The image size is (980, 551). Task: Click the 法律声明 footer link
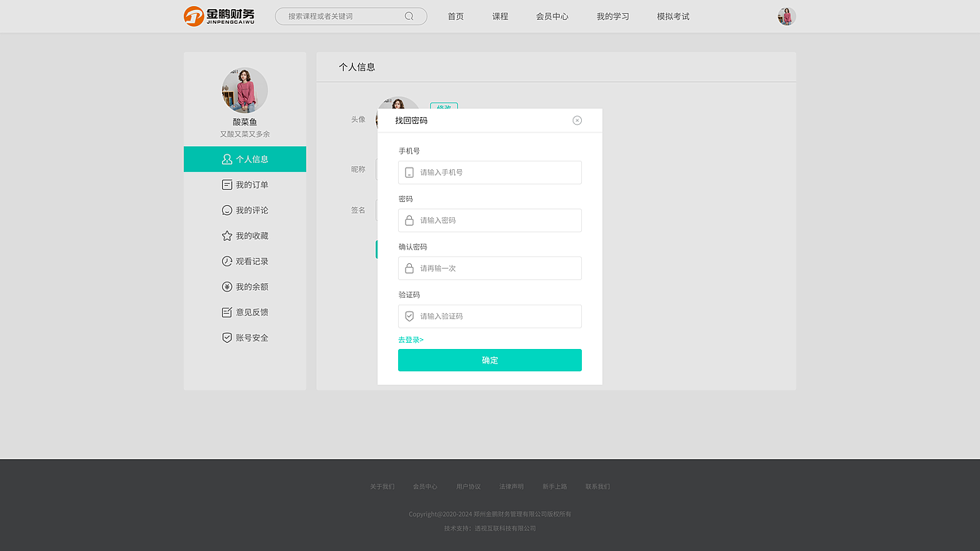[511, 487]
